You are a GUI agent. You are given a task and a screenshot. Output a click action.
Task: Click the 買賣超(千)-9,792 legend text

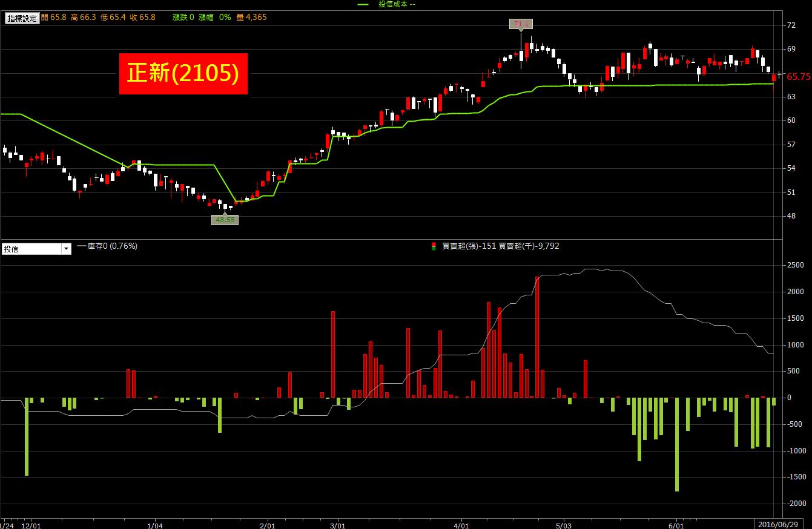pos(529,246)
